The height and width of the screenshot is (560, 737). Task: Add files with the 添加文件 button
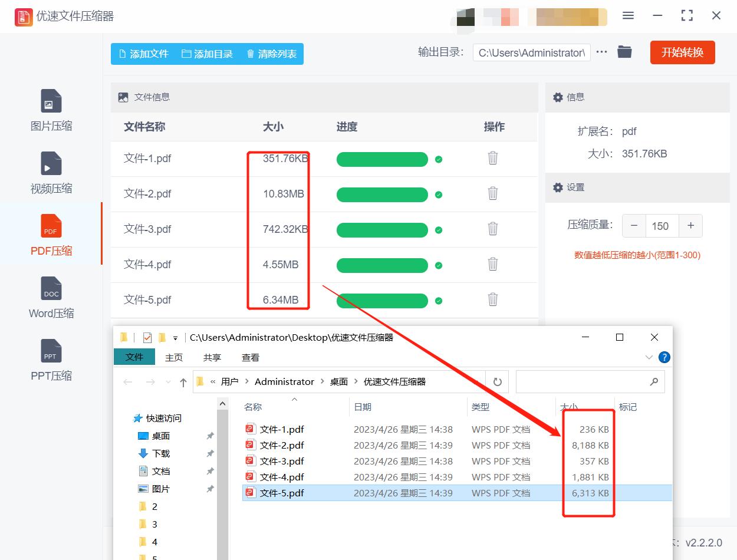[x=143, y=53]
